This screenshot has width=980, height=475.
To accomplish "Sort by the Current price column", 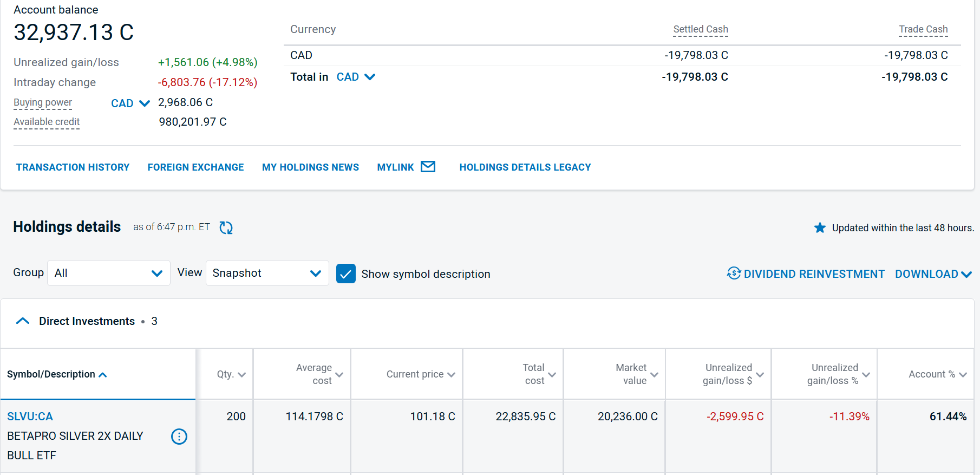I will [x=421, y=374].
